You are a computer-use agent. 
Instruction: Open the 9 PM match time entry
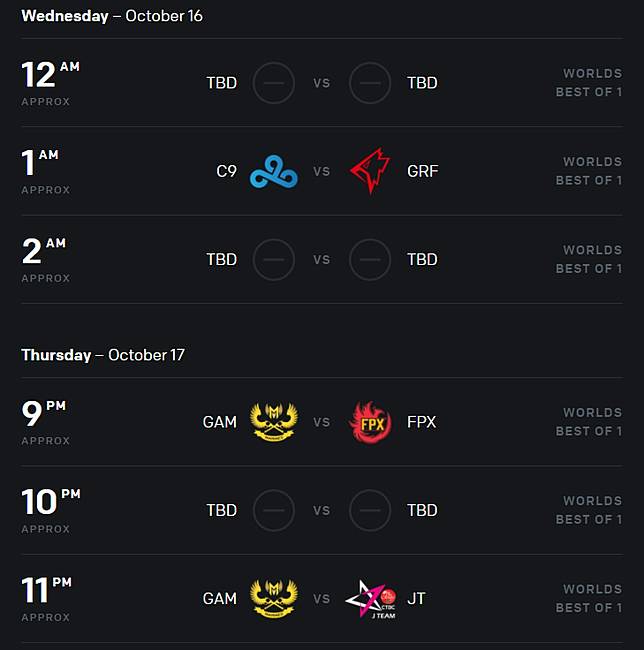[45, 422]
